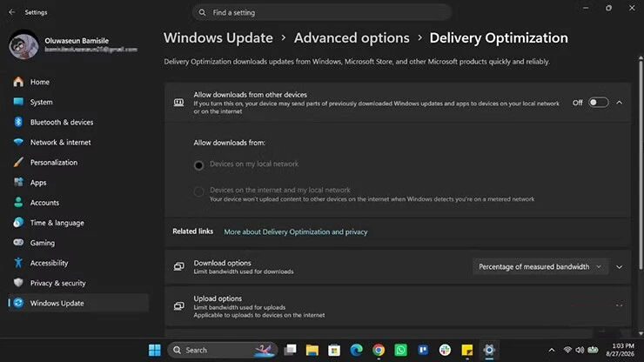Expand the Download options section
644x362 pixels.
(620, 267)
